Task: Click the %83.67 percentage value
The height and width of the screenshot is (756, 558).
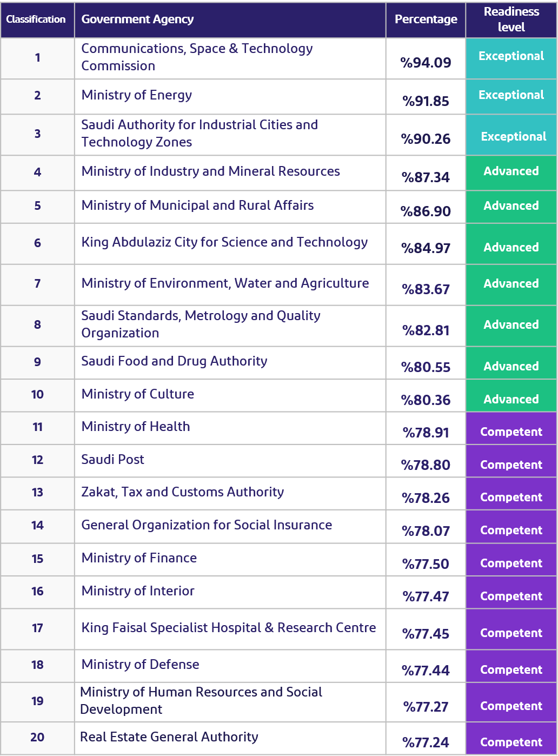Action: point(425,289)
